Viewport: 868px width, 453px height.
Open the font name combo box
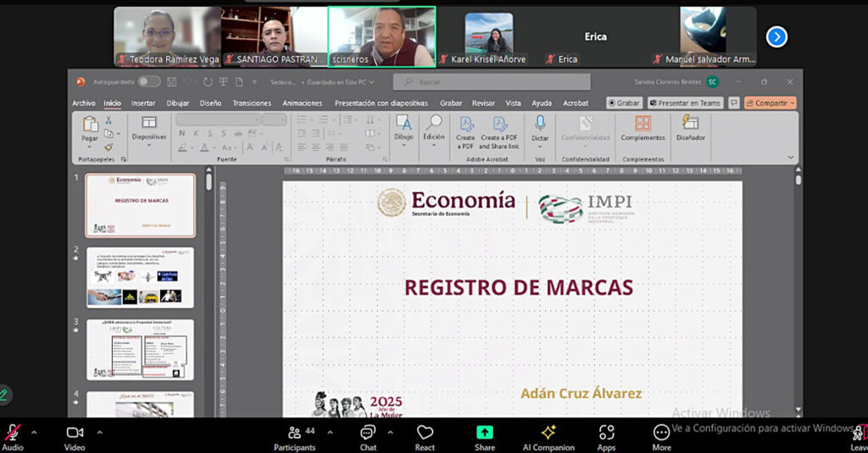click(x=218, y=119)
